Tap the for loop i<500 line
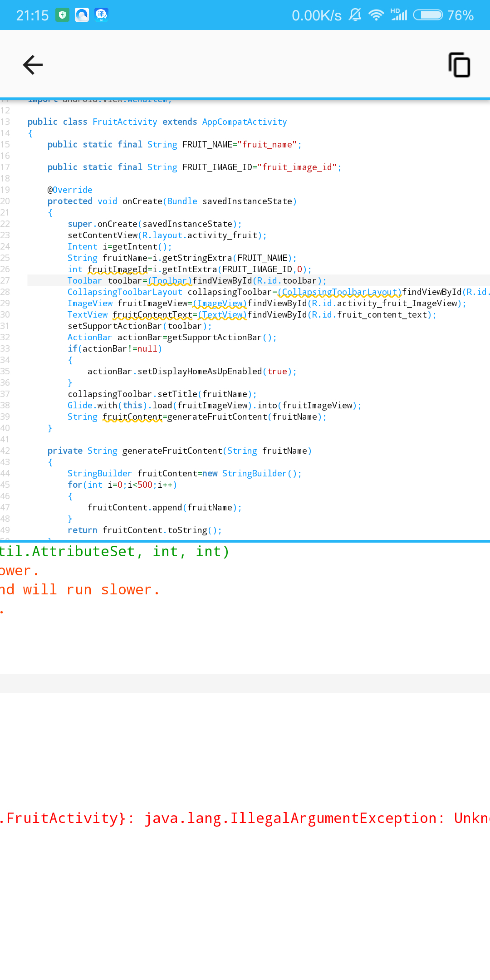 tap(122, 485)
